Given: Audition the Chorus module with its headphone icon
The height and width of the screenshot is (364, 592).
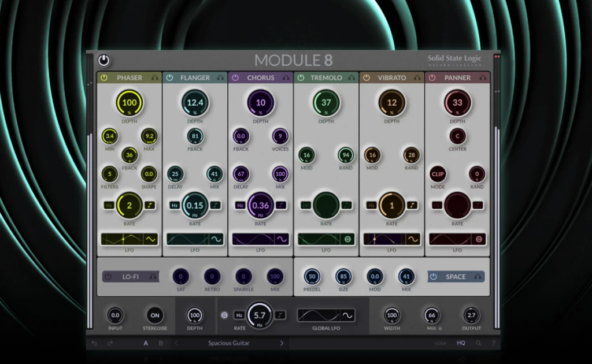Looking at the screenshot, I should (285, 77).
